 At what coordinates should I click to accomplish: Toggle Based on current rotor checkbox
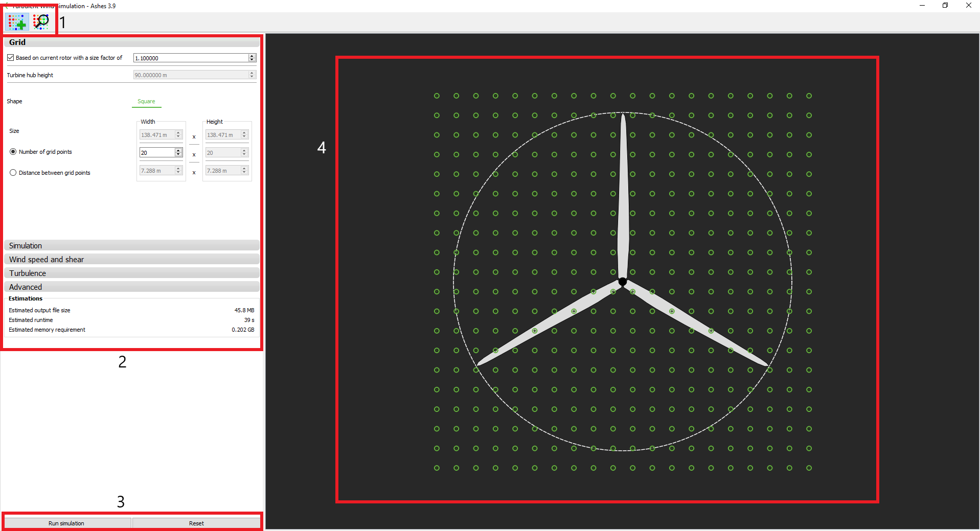(11, 58)
